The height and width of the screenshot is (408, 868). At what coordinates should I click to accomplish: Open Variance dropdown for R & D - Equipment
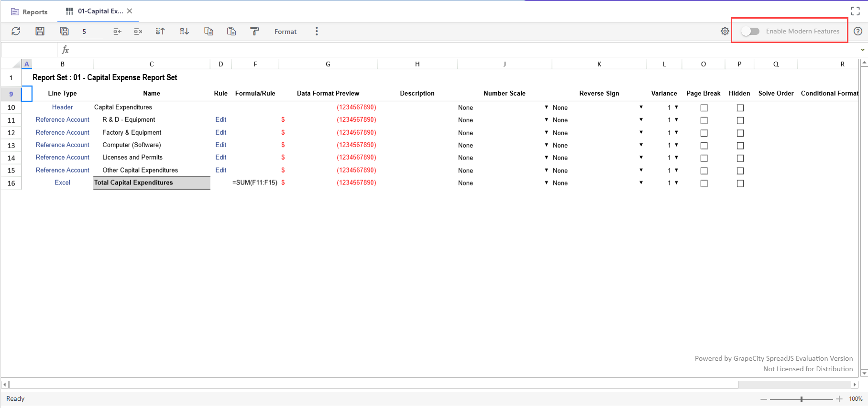pos(676,119)
